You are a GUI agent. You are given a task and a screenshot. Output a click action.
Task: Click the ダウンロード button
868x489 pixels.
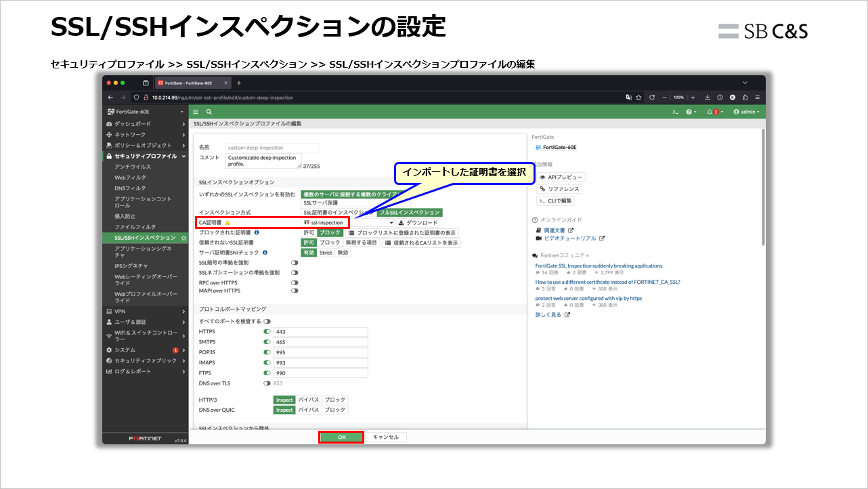click(418, 223)
